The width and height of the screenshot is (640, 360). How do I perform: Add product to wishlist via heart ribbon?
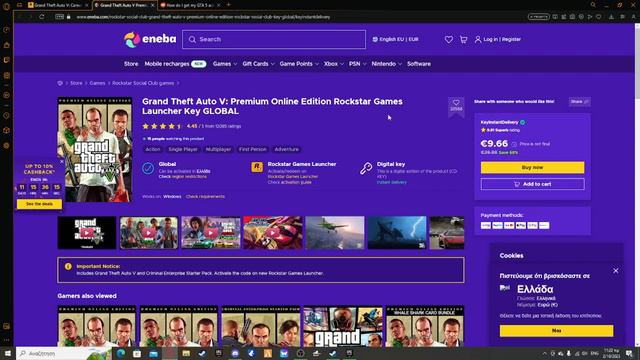tap(456, 106)
